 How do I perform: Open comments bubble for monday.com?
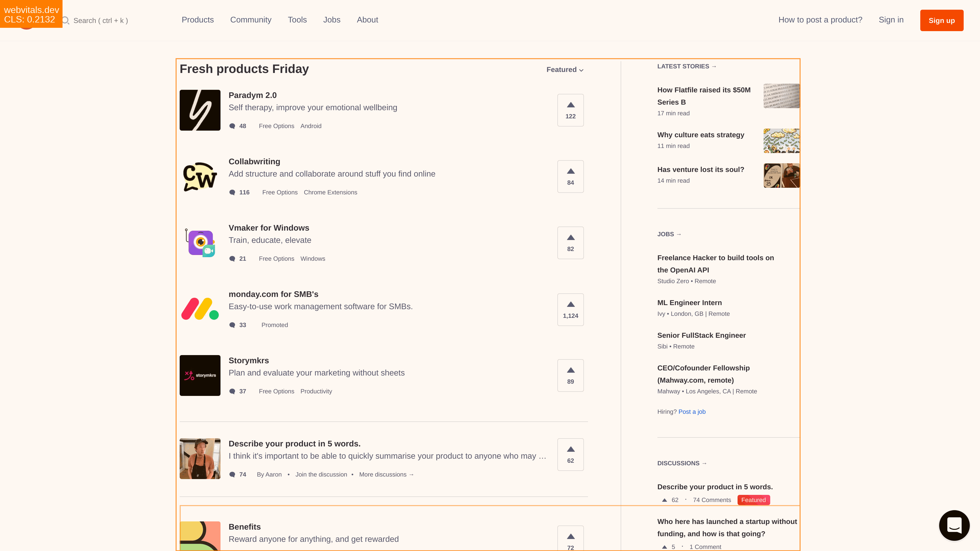coord(232,325)
